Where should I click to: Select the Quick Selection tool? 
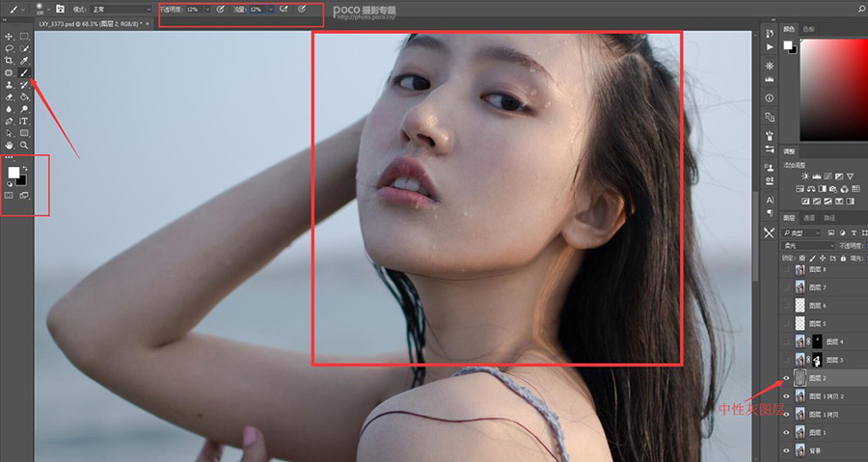pyautogui.click(x=24, y=48)
